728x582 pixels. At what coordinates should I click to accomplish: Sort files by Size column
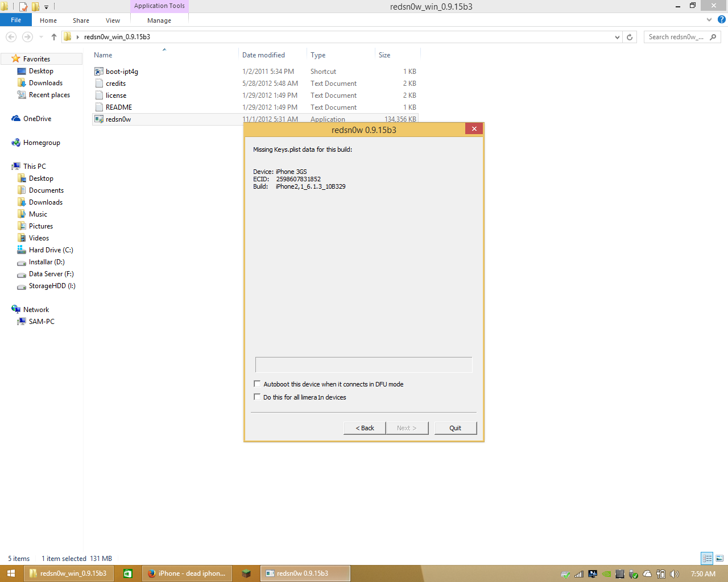(384, 55)
